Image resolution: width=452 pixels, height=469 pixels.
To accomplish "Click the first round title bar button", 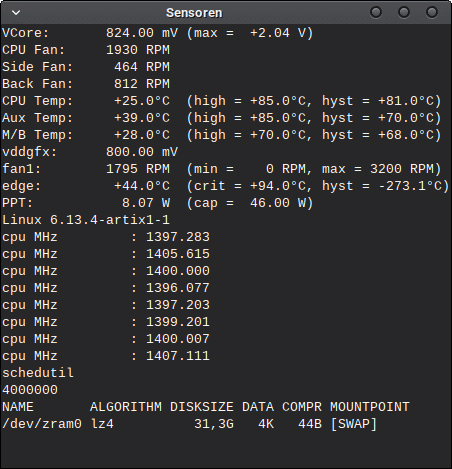I will 376,12.
